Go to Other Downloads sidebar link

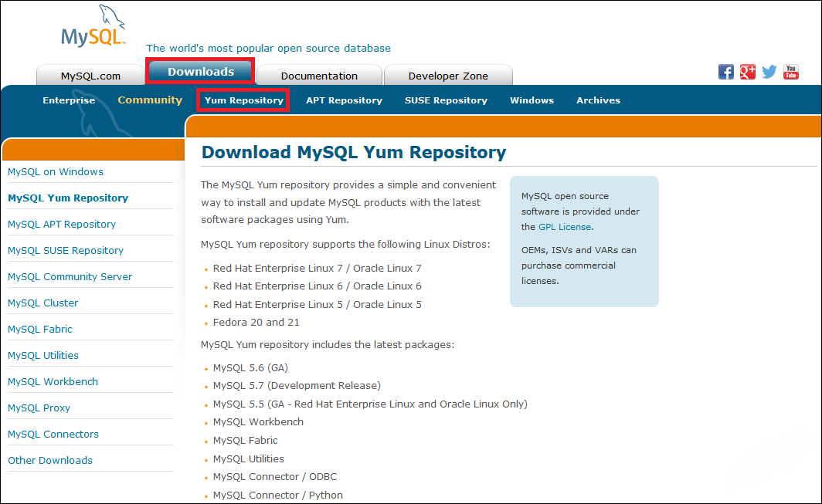50,460
